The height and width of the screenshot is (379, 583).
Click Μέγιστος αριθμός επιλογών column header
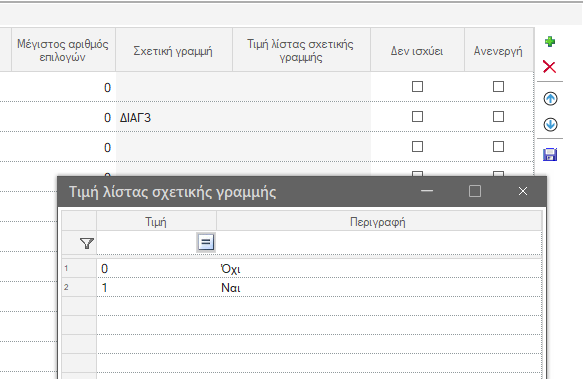point(63,50)
